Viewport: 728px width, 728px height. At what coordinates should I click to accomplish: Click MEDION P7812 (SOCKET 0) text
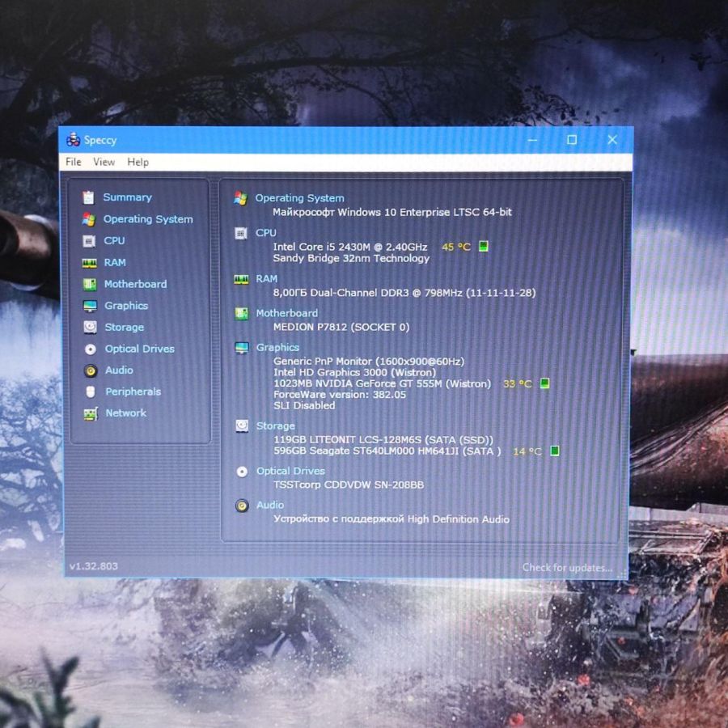[x=341, y=328]
